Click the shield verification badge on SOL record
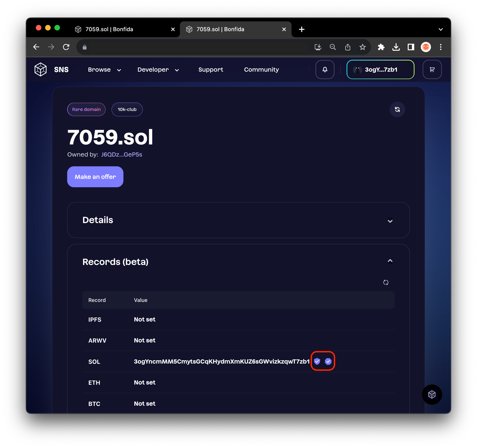The width and height of the screenshot is (477, 448). coord(317,361)
